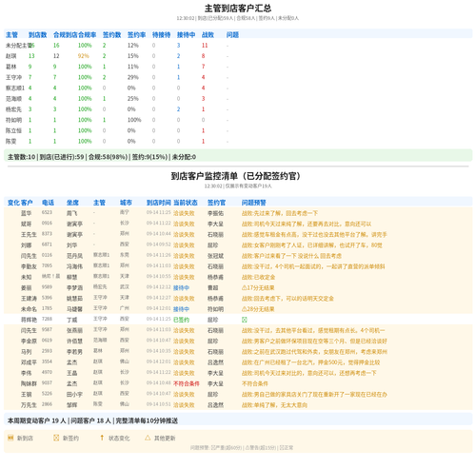Click the orange 92% compliance rate cell
The image size is (476, 469).
(84, 56)
